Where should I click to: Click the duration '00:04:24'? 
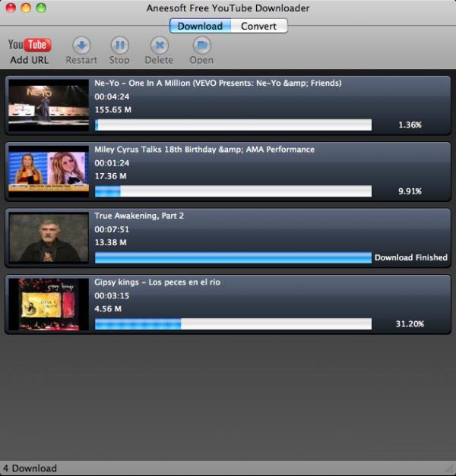pos(112,97)
